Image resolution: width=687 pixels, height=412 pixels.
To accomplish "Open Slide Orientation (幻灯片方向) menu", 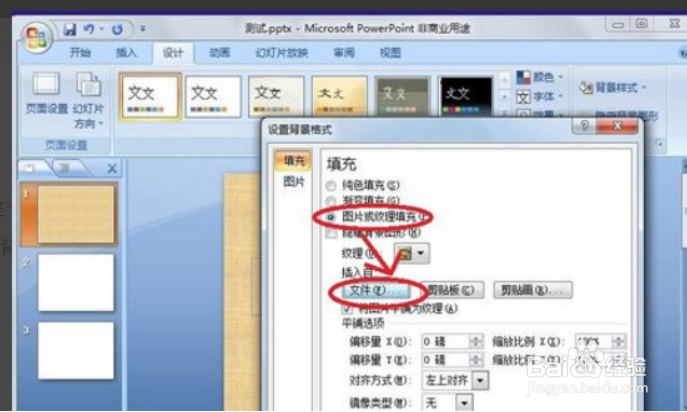I will [89, 101].
